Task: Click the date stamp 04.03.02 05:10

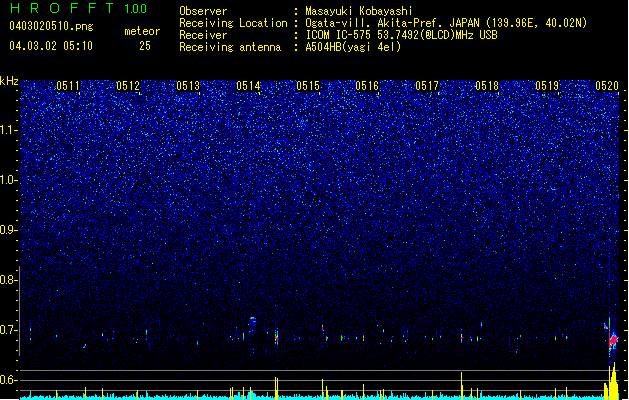Action: point(51,46)
